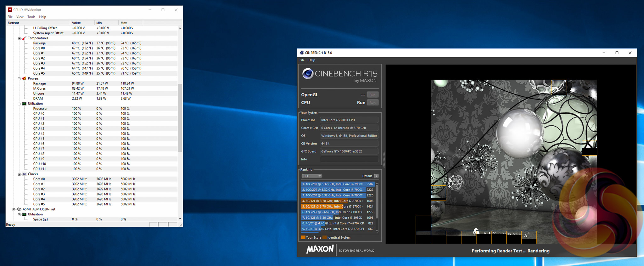Viewport: 644px width, 266px height.
Task: Click the Details arrow button in Ranking
Action: point(376,176)
